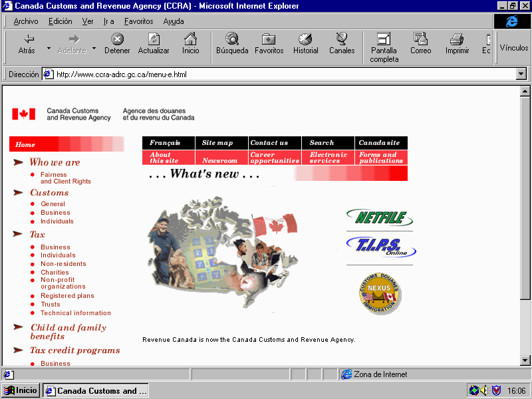Switch to the Français version
Screen dimensions: 532x399
click(169, 143)
